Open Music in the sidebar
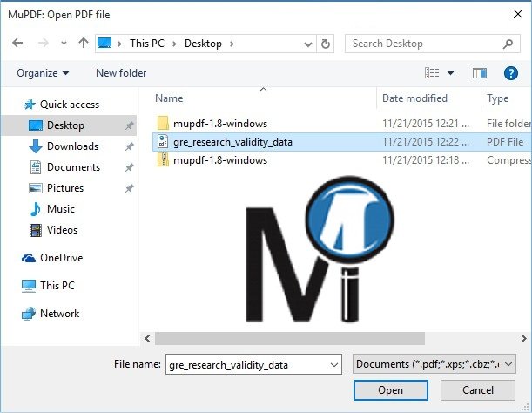532x413 pixels. pyautogui.click(x=61, y=209)
